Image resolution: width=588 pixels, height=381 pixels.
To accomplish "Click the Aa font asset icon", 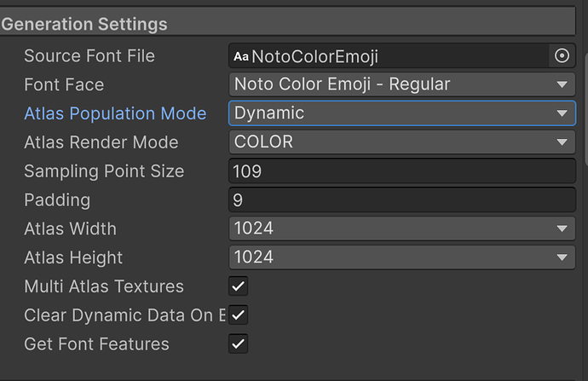I will (x=241, y=57).
